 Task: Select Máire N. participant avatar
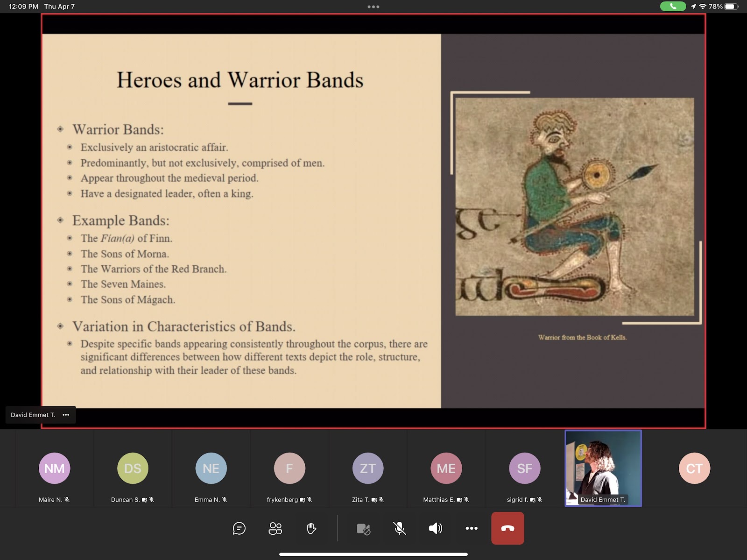pos(54,468)
